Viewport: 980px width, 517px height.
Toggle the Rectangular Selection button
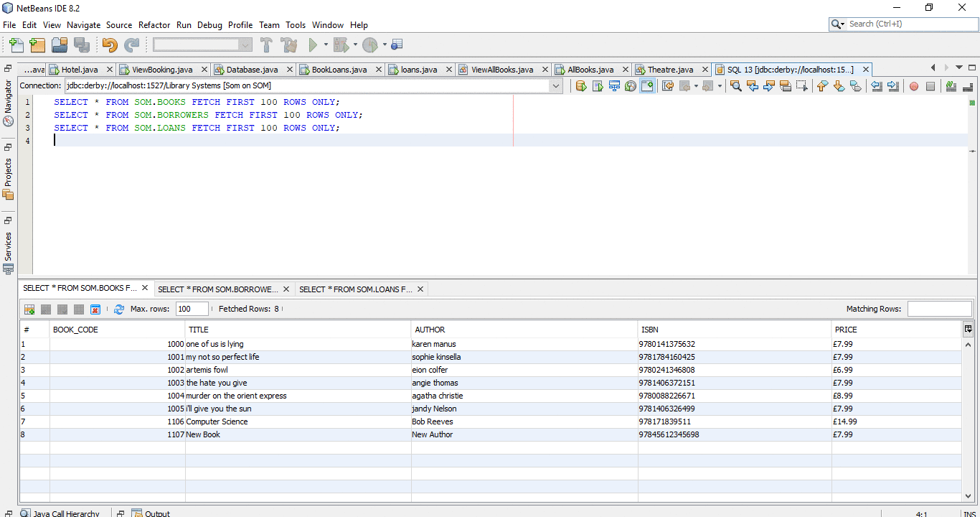pyautogui.click(x=802, y=86)
